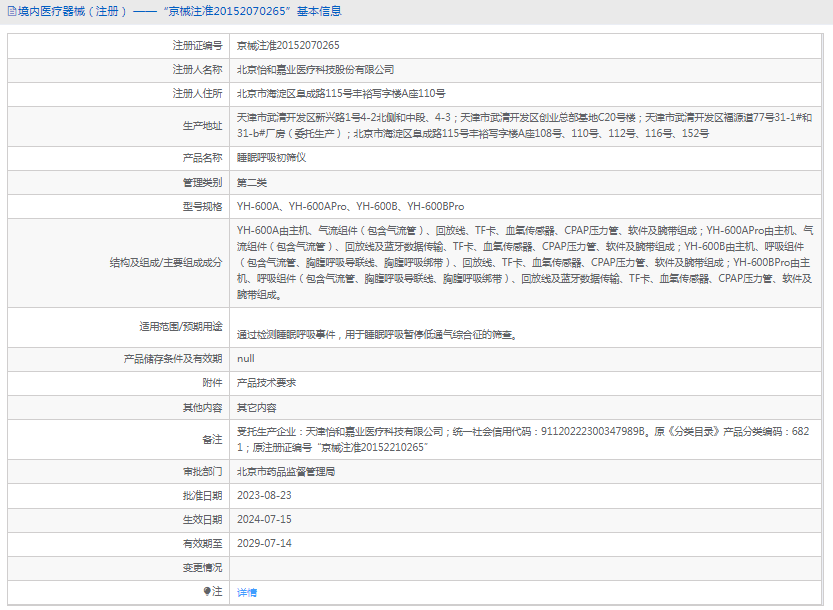
Task: Click the 有效期至 label
Action: click(202, 543)
